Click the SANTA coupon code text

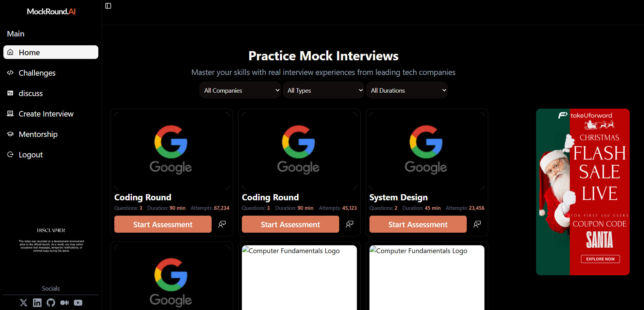599,240
